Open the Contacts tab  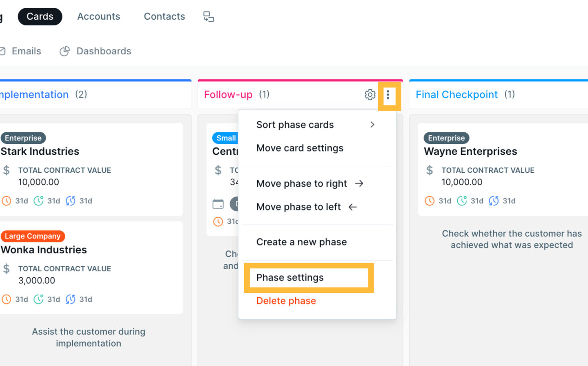click(164, 16)
